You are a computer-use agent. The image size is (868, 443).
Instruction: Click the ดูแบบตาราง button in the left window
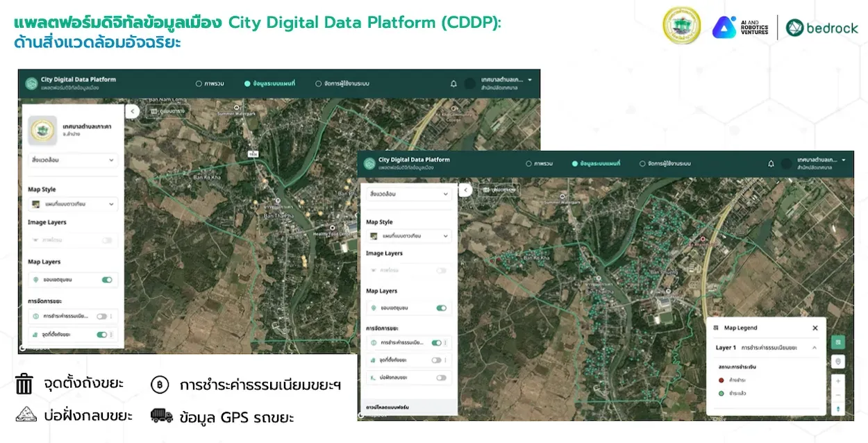167,111
